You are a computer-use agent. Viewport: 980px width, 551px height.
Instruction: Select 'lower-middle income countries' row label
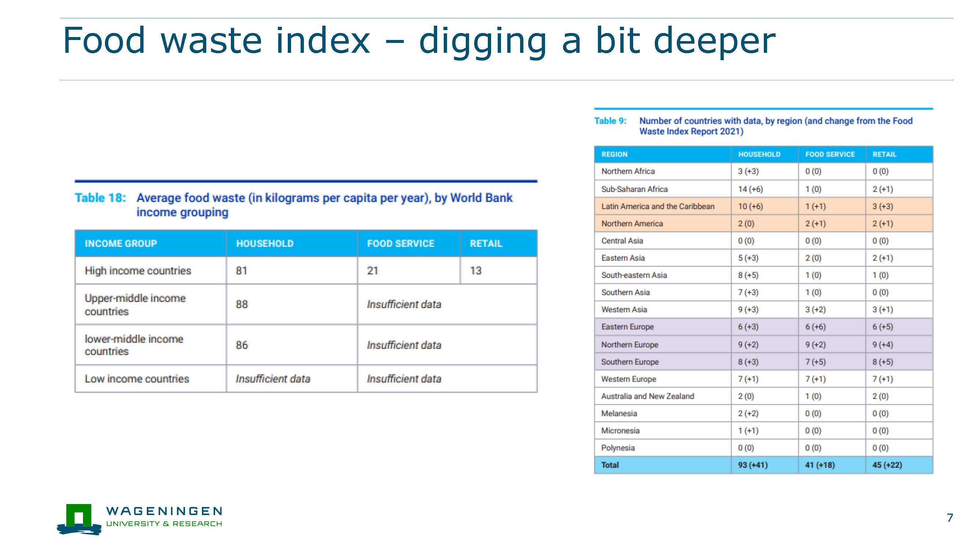click(134, 345)
